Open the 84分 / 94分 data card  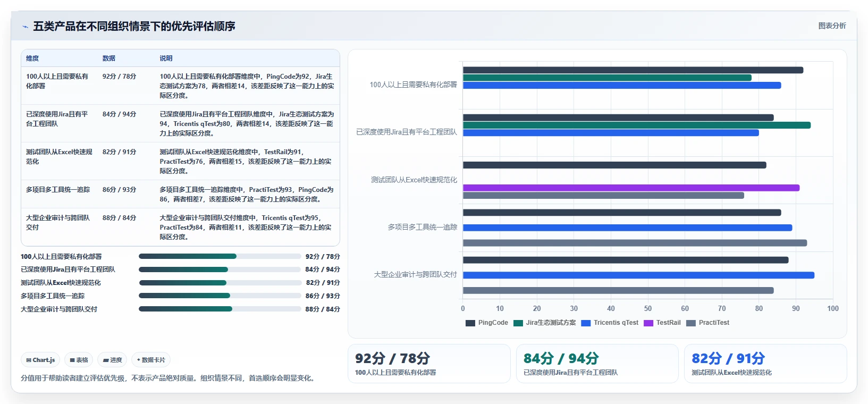[x=597, y=364]
